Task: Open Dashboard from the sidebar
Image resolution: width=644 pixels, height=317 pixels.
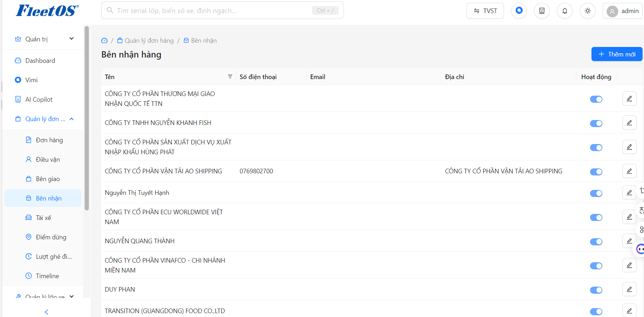Action: pyautogui.click(x=43, y=61)
